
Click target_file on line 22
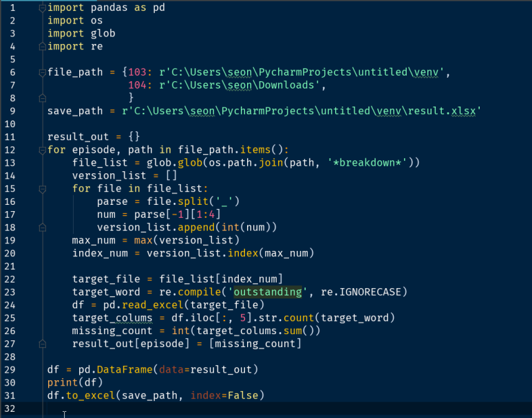pyautogui.click(x=106, y=279)
